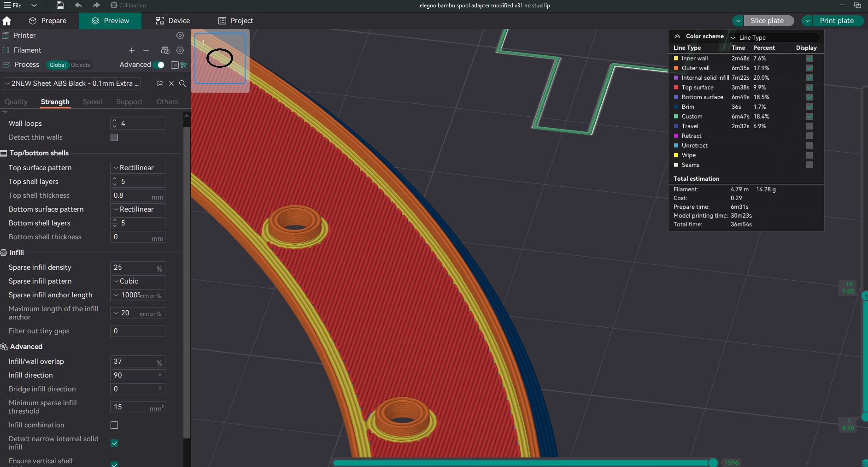
Task: Save the process preset with disk icon
Action: coord(160,83)
